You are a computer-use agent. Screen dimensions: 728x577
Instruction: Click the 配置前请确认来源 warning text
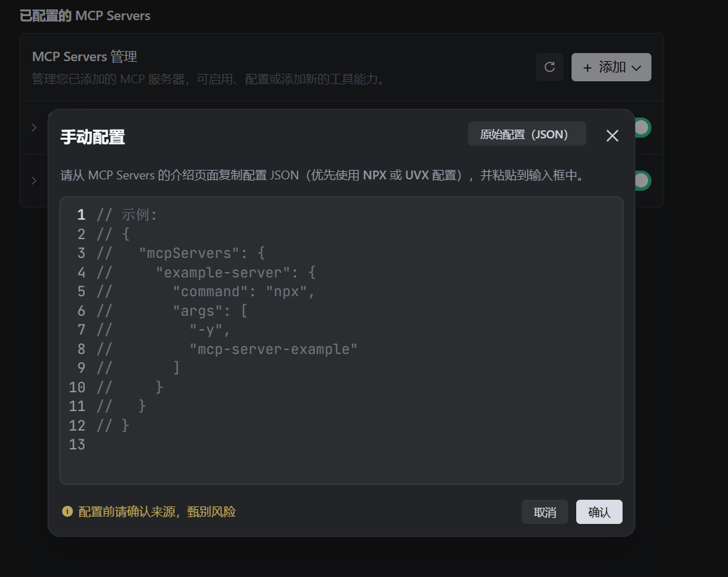pos(157,512)
